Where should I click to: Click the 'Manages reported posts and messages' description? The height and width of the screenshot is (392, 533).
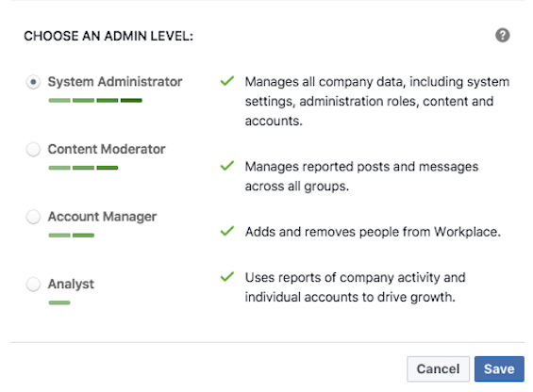pyautogui.click(x=361, y=176)
